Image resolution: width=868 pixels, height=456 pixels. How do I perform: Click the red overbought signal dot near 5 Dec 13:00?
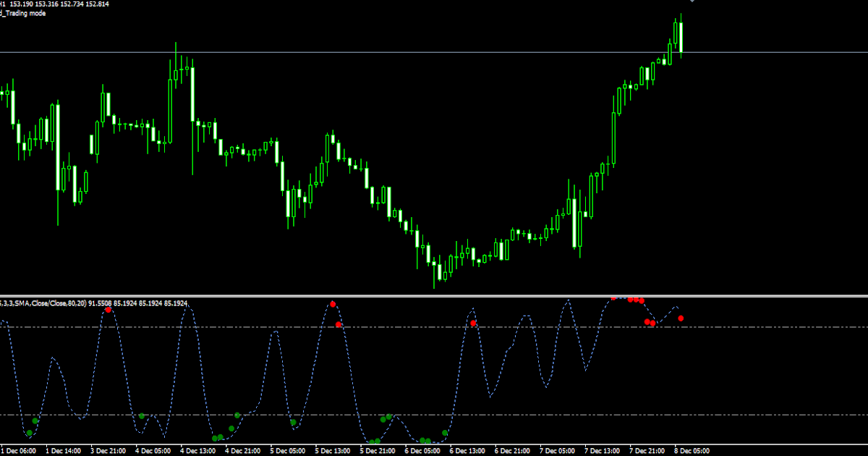coord(333,304)
